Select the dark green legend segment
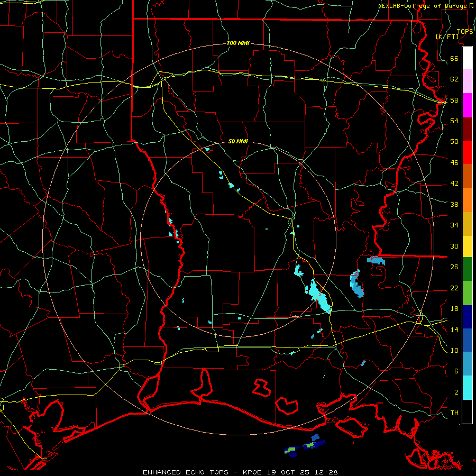 467,269
